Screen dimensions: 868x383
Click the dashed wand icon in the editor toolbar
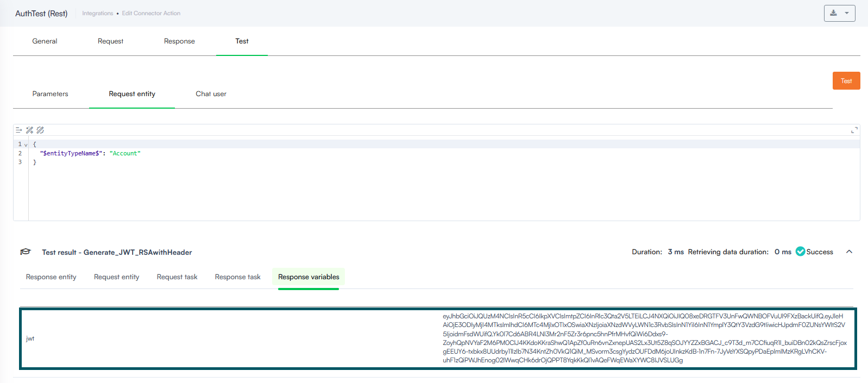(x=40, y=130)
